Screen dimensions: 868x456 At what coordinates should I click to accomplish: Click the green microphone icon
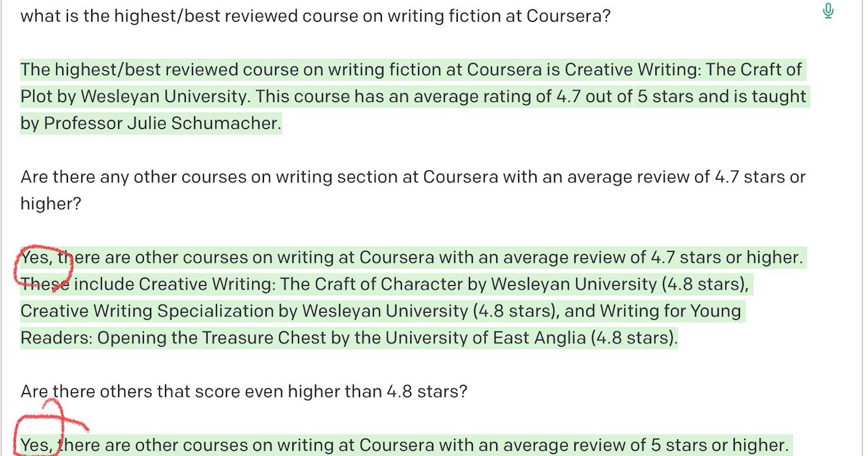[x=828, y=12]
